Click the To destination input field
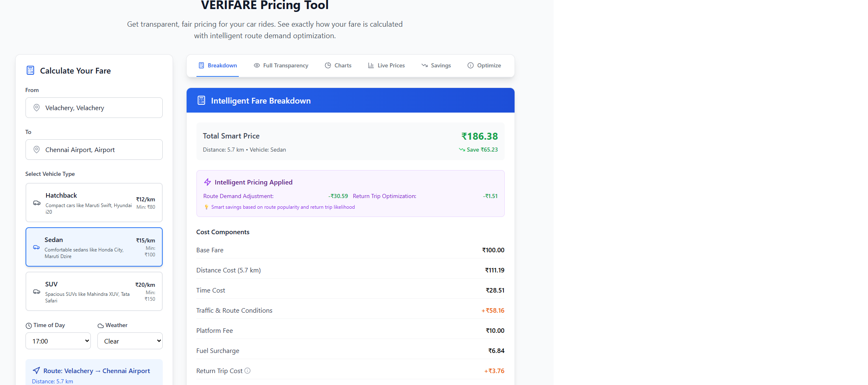Screen dimensions: 868x385 point(99,150)
